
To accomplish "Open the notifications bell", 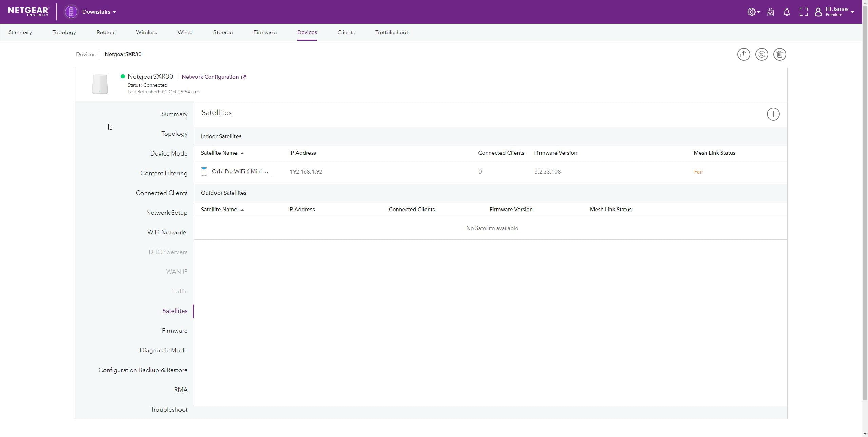I will [786, 12].
